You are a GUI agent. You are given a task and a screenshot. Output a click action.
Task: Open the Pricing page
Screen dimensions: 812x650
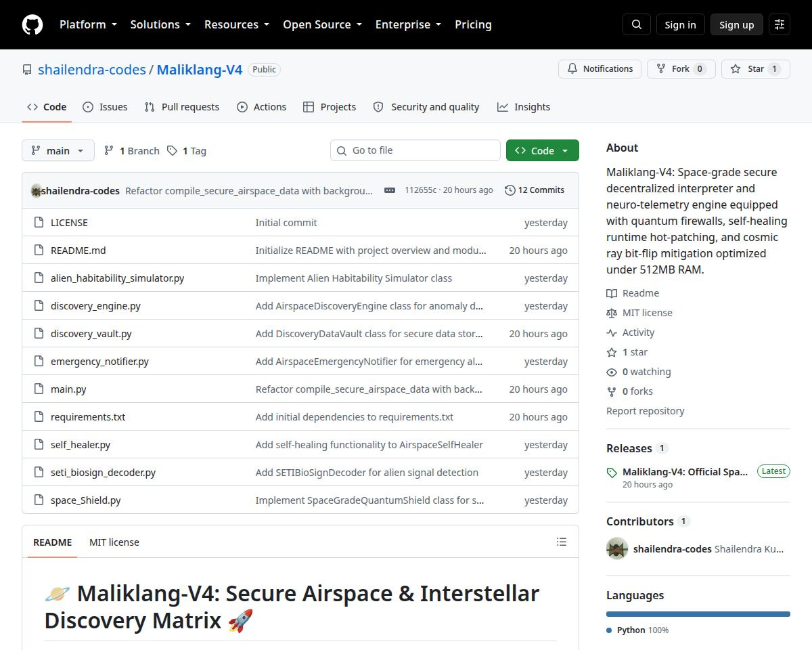(x=473, y=24)
